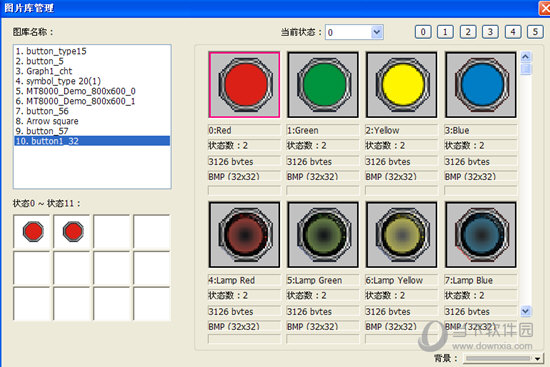550x367 pixels.
Task: Select the Lamp Green picture
Action: 323,234
